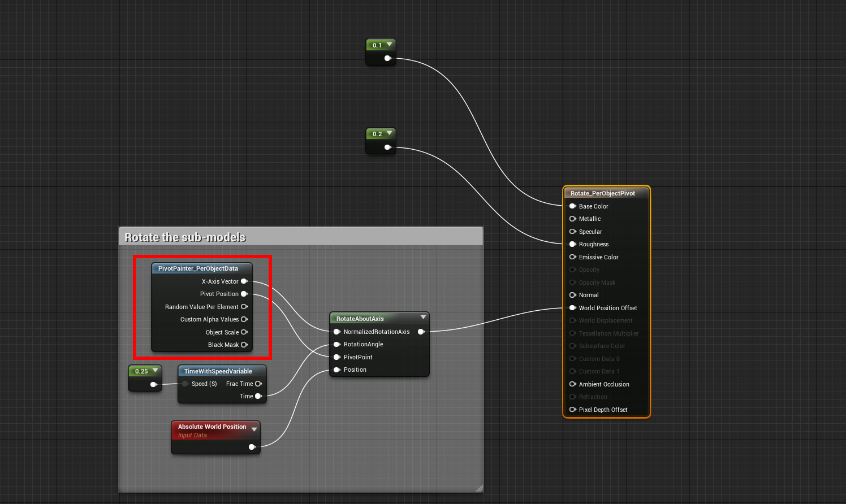
Task: Click the comment box resize handle
Action: (479, 489)
